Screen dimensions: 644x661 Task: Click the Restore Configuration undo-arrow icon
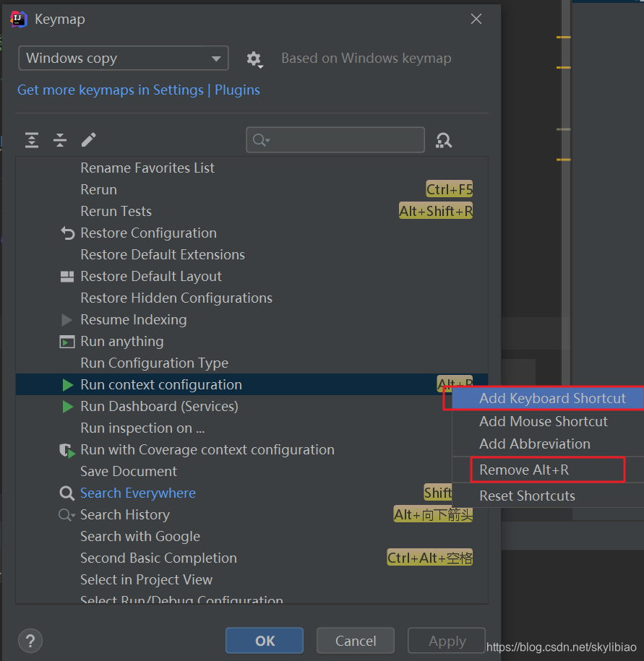tap(67, 233)
